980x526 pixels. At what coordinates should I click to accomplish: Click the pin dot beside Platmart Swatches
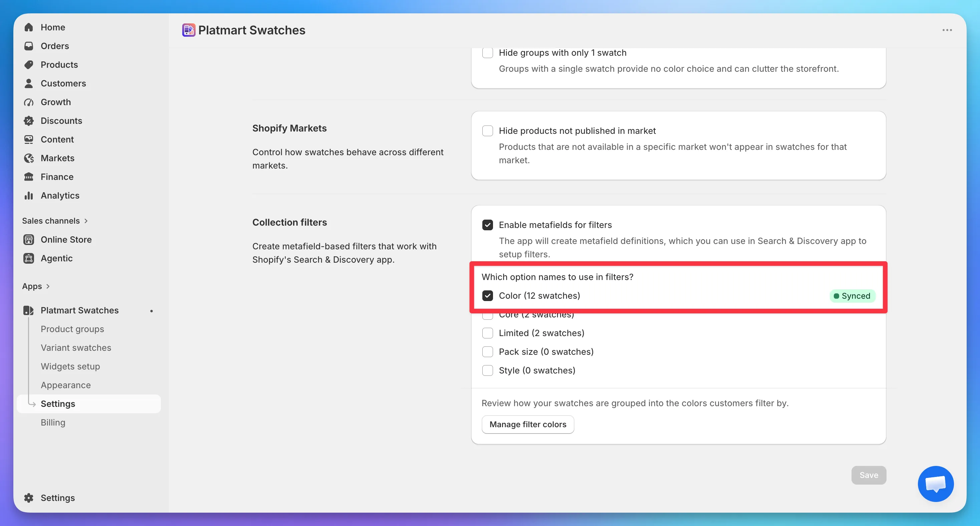point(152,311)
